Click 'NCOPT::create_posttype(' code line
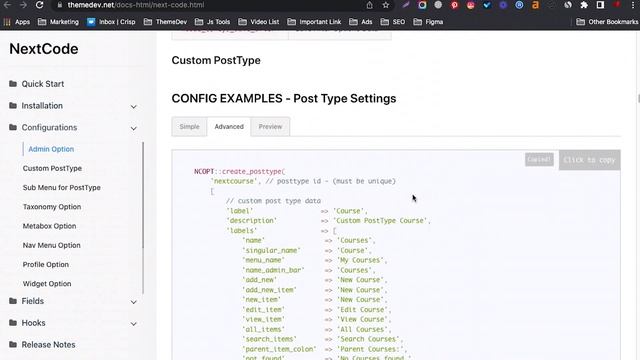This screenshot has height=360, width=640. click(x=240, y=171)
